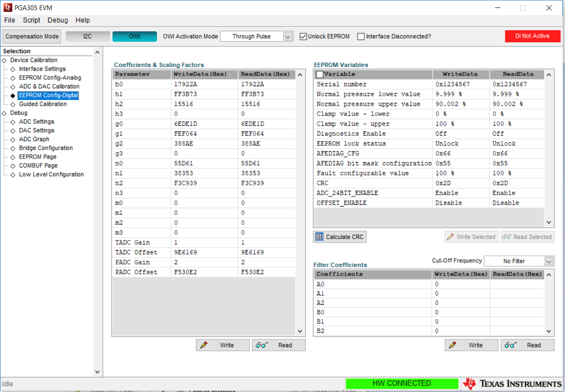Open the Script menu
Viewport: 565px width, 392px height.
(x=32, y=20)
